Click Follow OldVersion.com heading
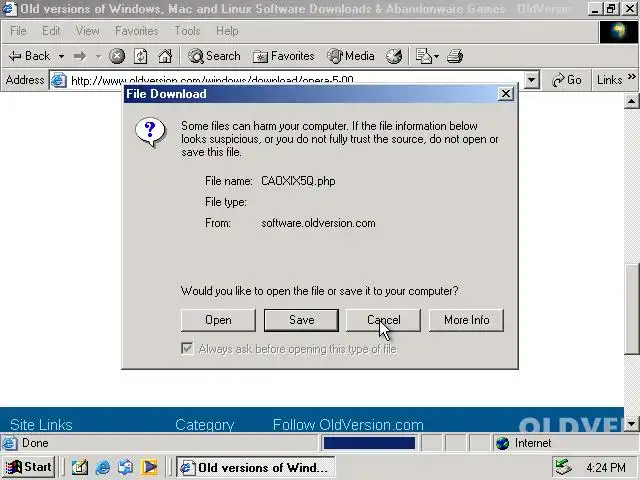Viewport: 640px width, 480px height. (348, 424)
